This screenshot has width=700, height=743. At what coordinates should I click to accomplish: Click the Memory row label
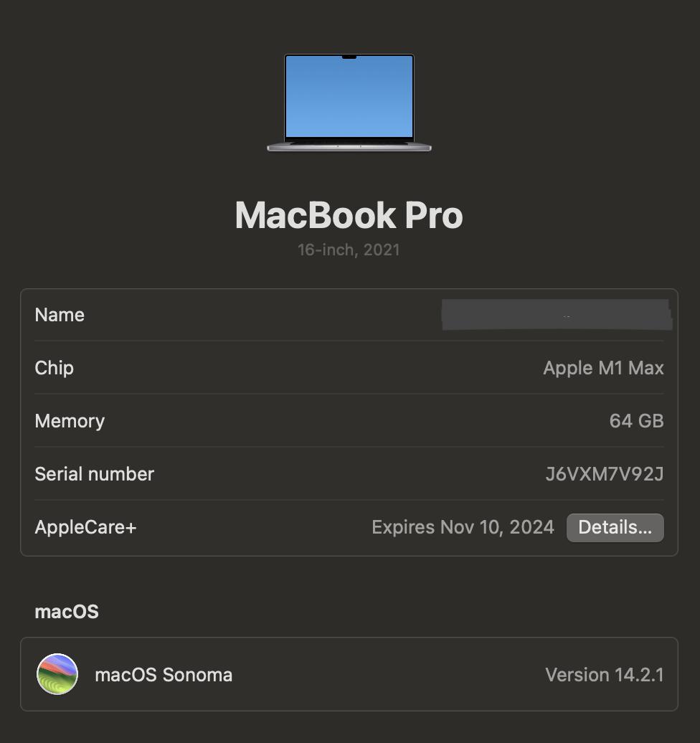70,421
